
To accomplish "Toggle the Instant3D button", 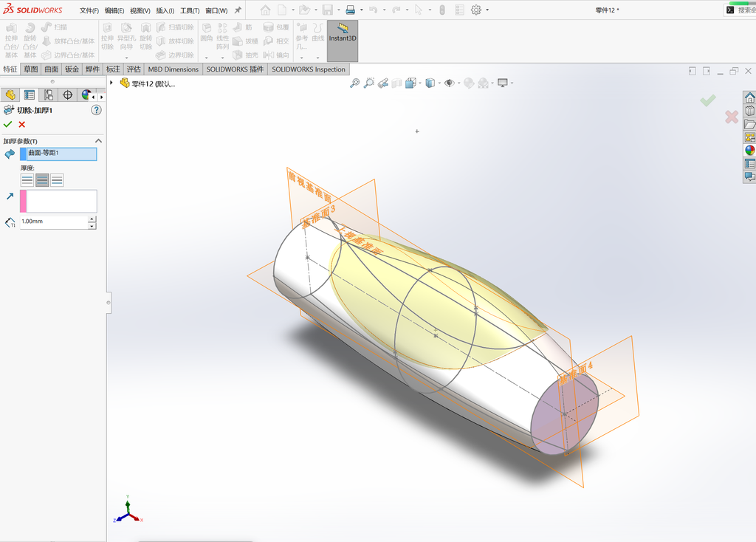I will [343, 41].
